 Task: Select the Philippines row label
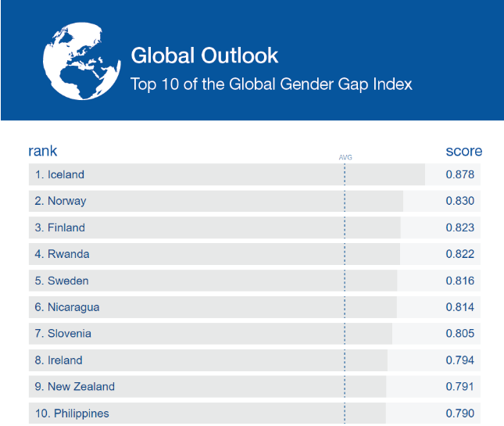point(71,413)
